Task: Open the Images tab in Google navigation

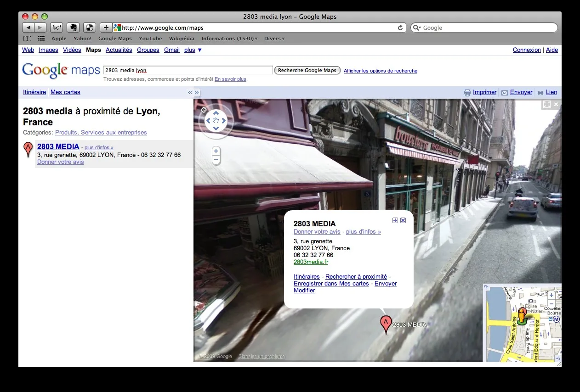Action: pos(48,50)
